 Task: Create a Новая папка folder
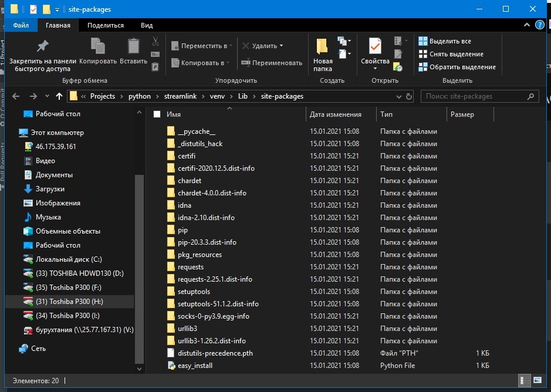pyautogui.click(x=322, y=55)
